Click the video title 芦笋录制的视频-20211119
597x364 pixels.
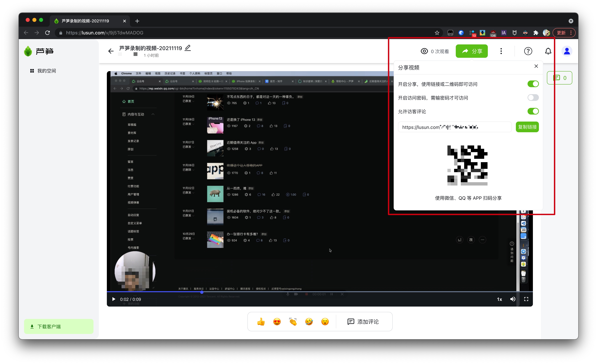150,48
